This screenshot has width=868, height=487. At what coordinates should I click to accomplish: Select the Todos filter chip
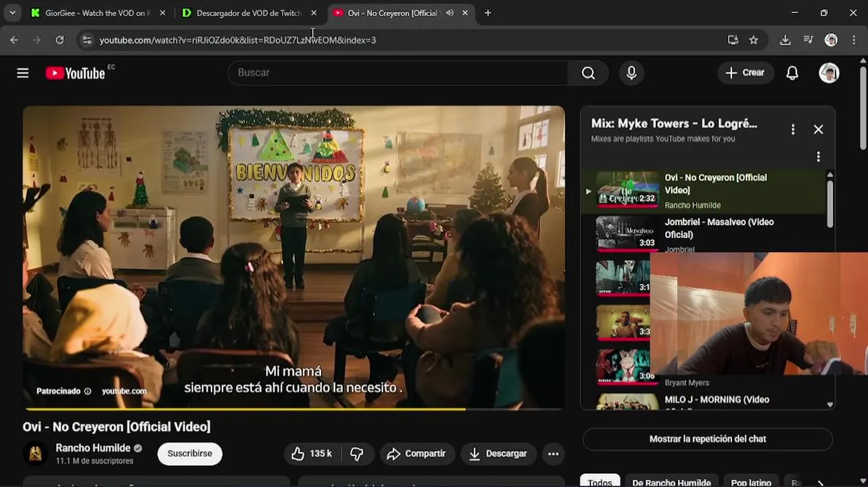600,482
